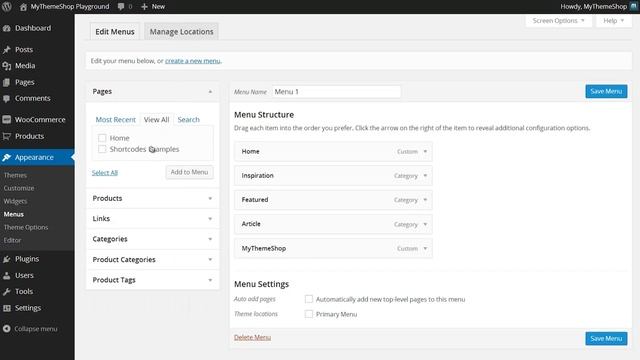The image size is (640, 360).
Task: Expand the Links panel
Action: coord(210,219)
